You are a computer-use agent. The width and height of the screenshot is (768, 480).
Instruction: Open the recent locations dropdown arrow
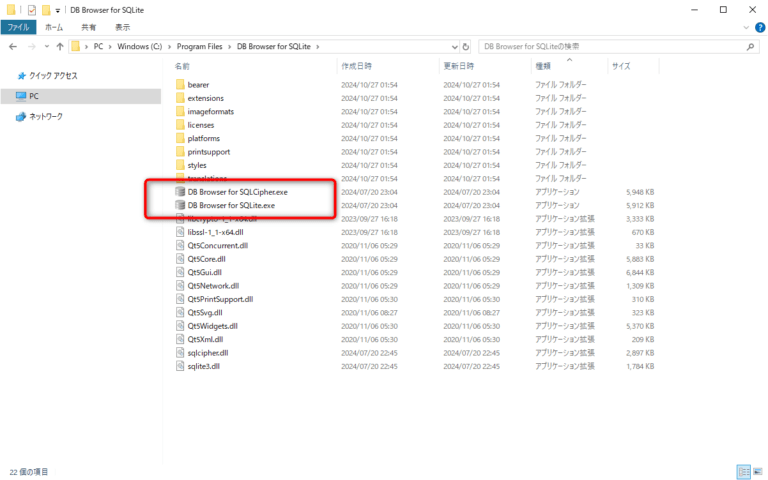(x=46, y=47)
